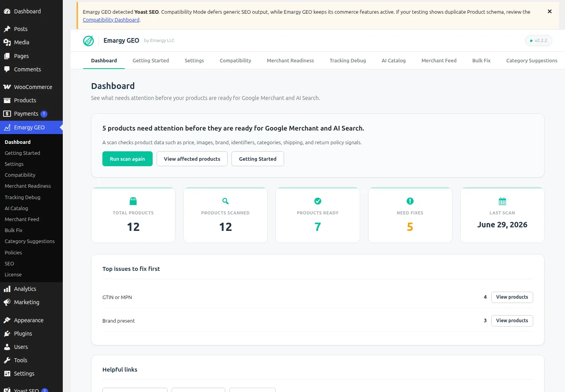565x392 pixels.
Task: Open Category Suggestions in sidebar submenu
Action: [30, 241]
